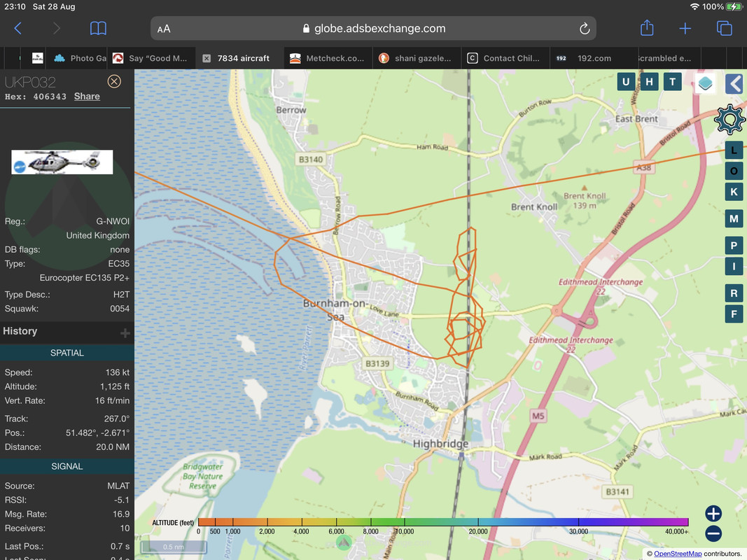747x560 pixels.
Task: Click the Track value 267.0°
Action: [117, 419]
